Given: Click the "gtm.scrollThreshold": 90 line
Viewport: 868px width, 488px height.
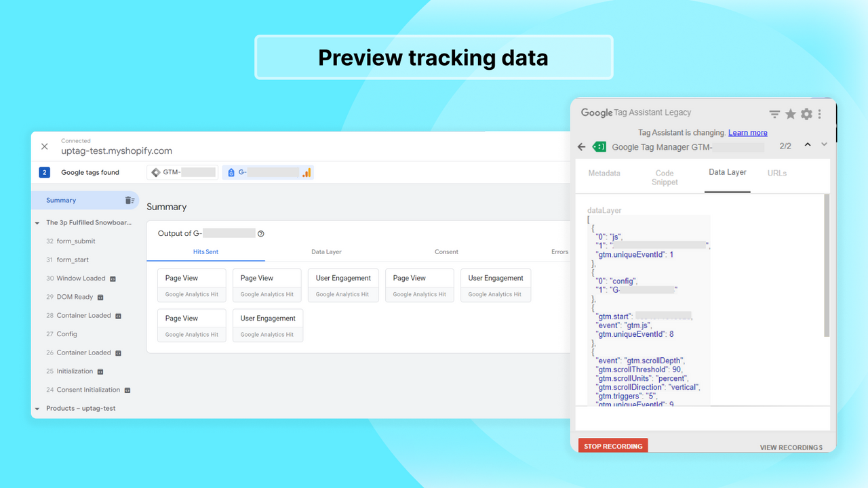Looking at the screenshot, I should (639, 369).
